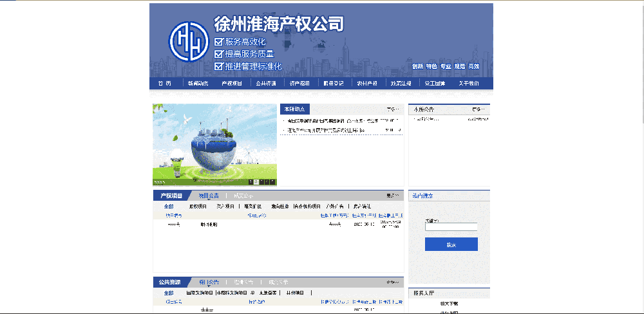
Task: Click the checkmark icon beside 推进管理标准化
Action: pos(218,66)
